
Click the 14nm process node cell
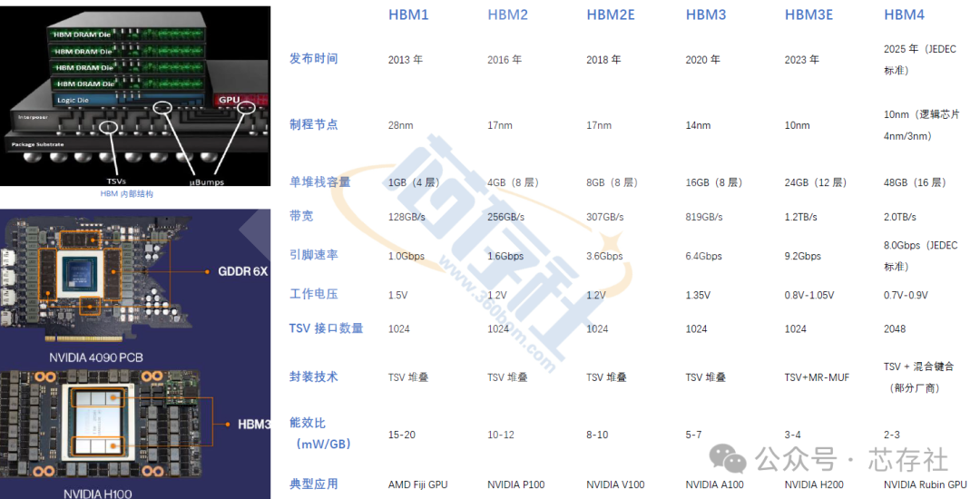698,125
